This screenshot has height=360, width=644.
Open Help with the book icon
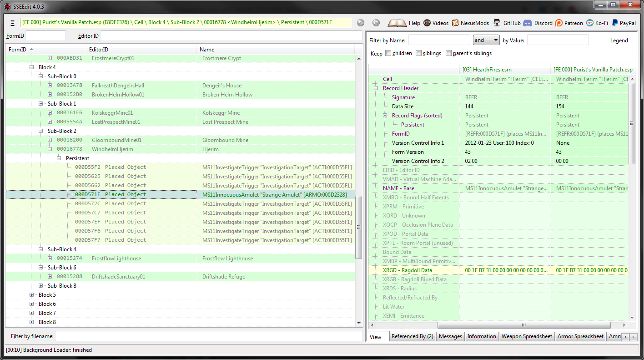pyautogui.click(x=397, y=23)
